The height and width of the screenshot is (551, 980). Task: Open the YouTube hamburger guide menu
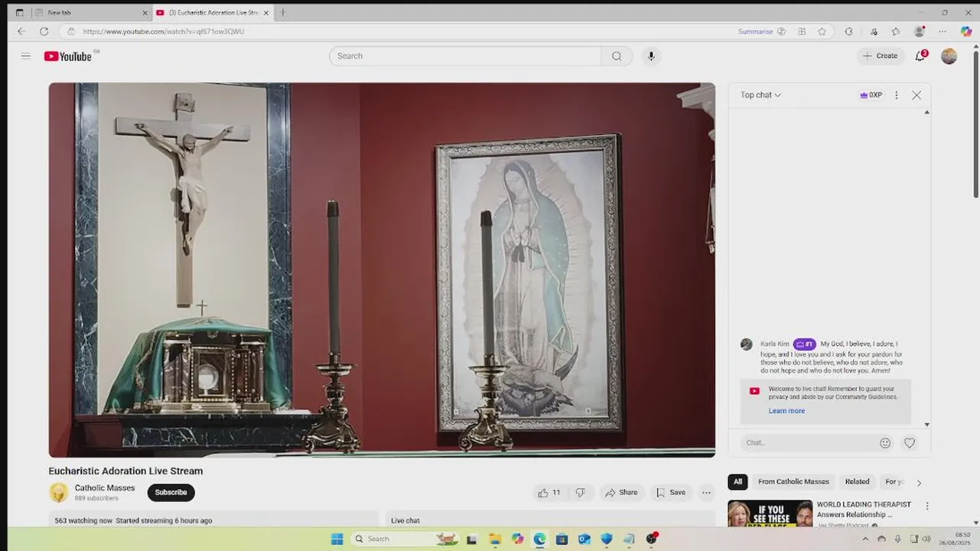tap(26, 56)
